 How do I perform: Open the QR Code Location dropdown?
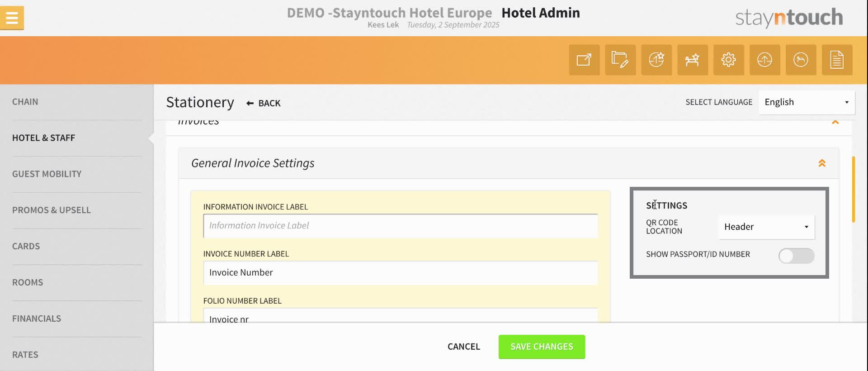766,227
